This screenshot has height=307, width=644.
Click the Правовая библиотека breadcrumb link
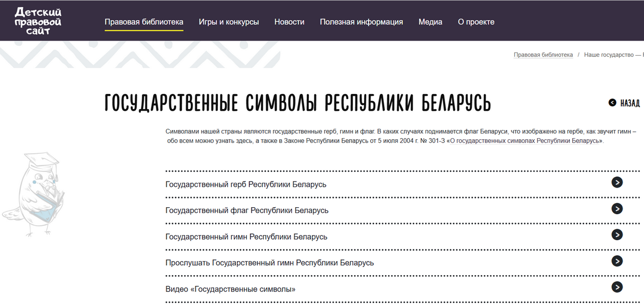tap(543, 55)
